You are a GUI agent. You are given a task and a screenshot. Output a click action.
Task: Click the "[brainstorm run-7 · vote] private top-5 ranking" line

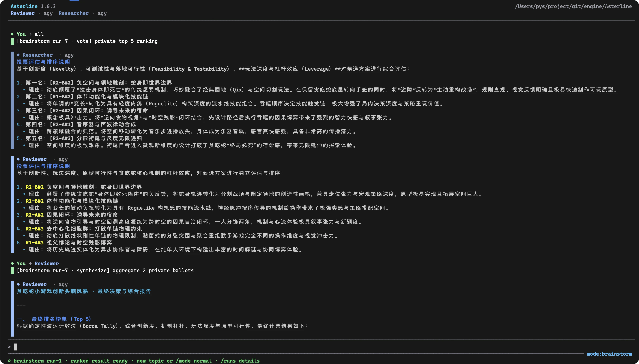tap(87, 41)
